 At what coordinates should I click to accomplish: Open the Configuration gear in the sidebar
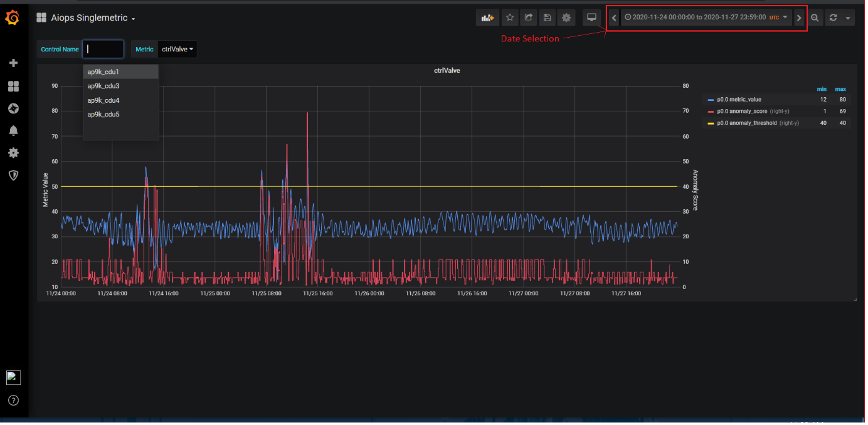(13, 153)
